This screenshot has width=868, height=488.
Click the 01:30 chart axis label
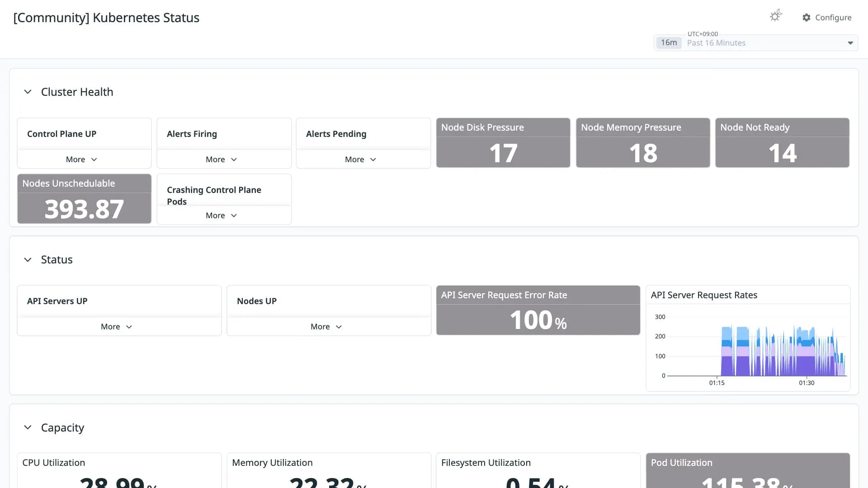click(x=807, y=383)
